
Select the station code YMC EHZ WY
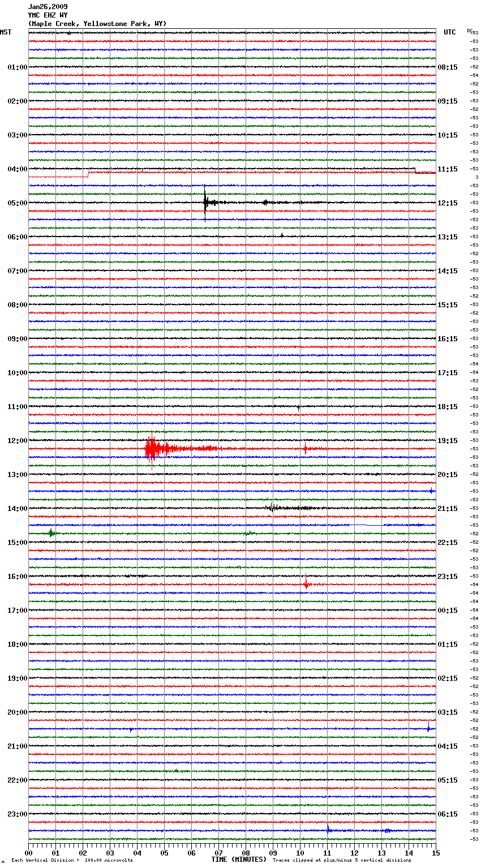48,15
